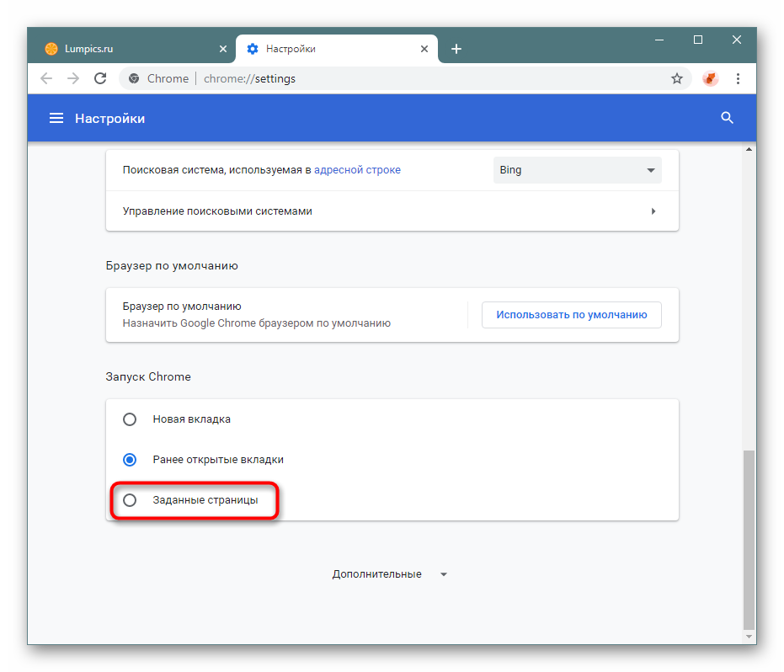
Task: Bookmark this page with the star icon
Action: pyautogui.click(x=676, y=78)
